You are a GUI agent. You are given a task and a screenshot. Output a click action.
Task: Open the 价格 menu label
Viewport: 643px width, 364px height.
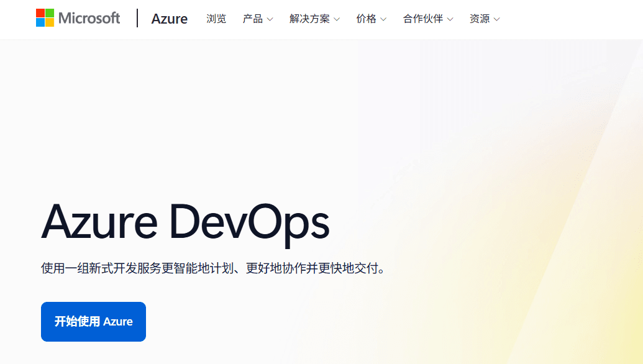(x=366, y=19)
